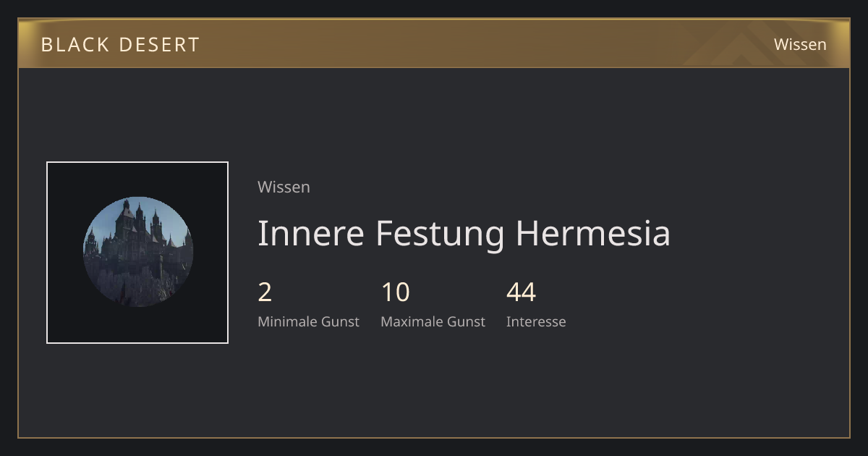
Task: Click the word Hermesia in the title
Action: point(592,233)
